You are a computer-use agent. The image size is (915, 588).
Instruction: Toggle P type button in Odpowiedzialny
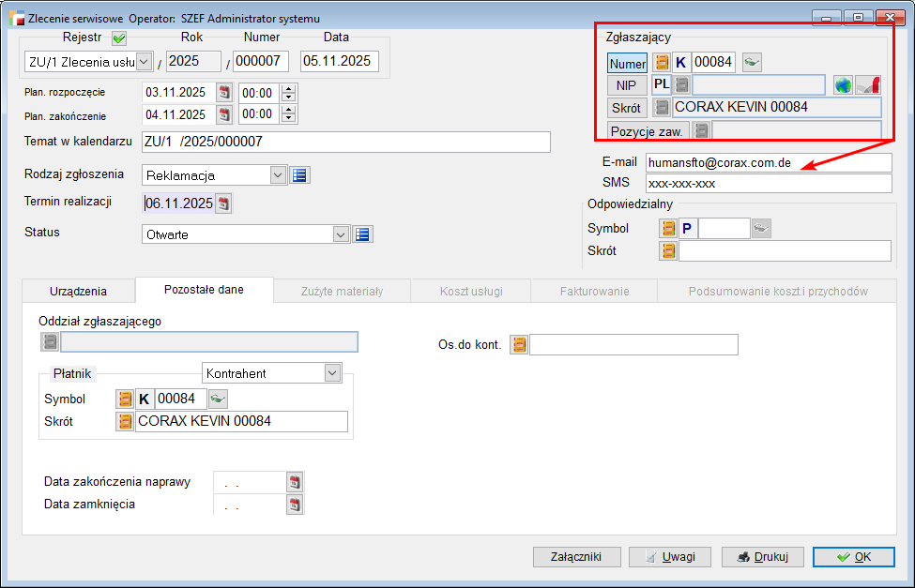(688, 228)
